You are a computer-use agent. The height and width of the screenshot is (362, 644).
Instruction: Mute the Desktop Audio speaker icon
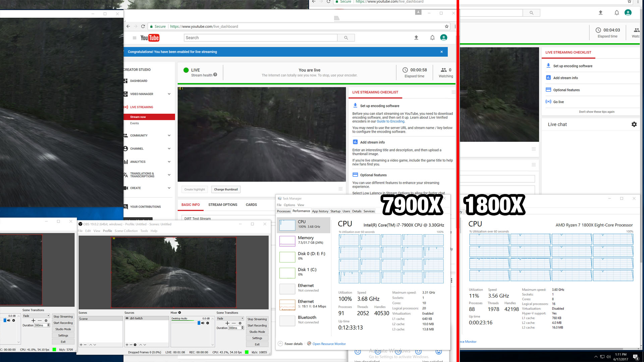(x=203, y=323)
